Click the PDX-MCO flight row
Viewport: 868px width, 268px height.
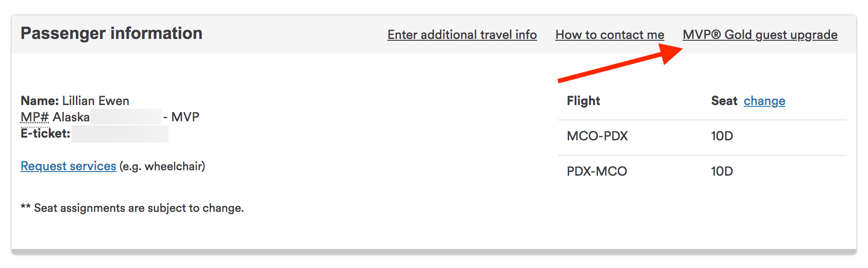tap(597, 171)
